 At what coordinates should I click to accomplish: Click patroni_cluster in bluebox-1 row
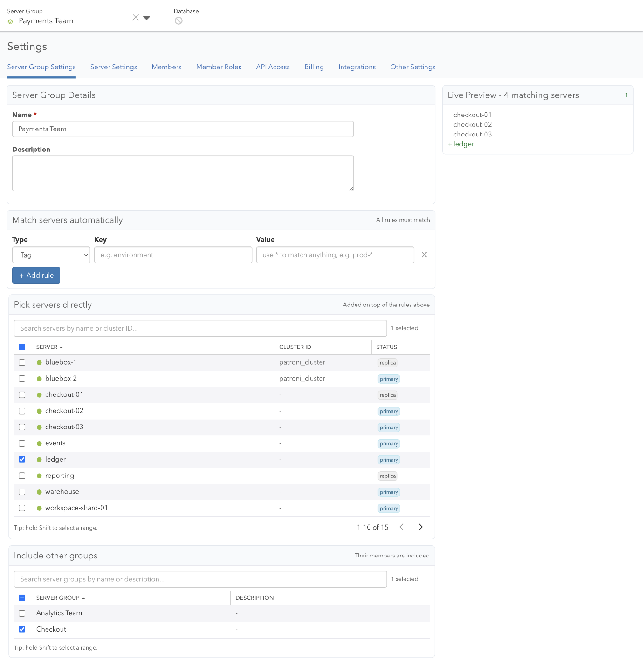[x=302, y=362]
